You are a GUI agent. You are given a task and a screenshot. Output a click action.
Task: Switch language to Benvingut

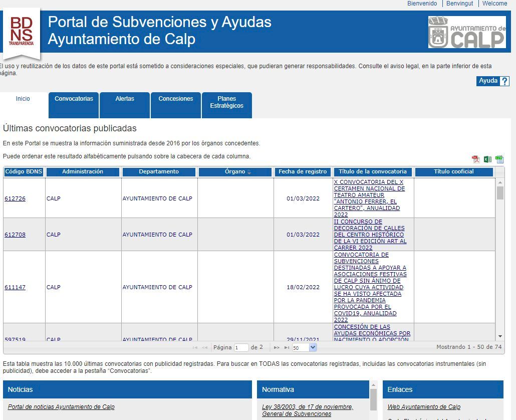click(x=459, y=4)
